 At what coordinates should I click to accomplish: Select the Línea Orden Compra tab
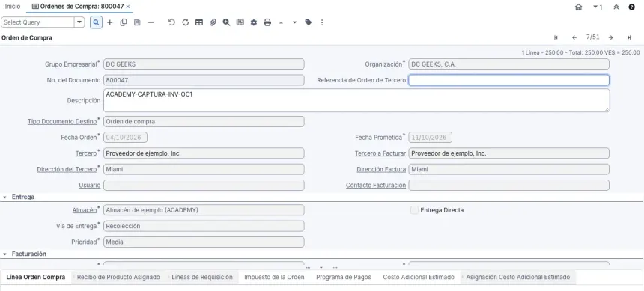click(36, 277)
